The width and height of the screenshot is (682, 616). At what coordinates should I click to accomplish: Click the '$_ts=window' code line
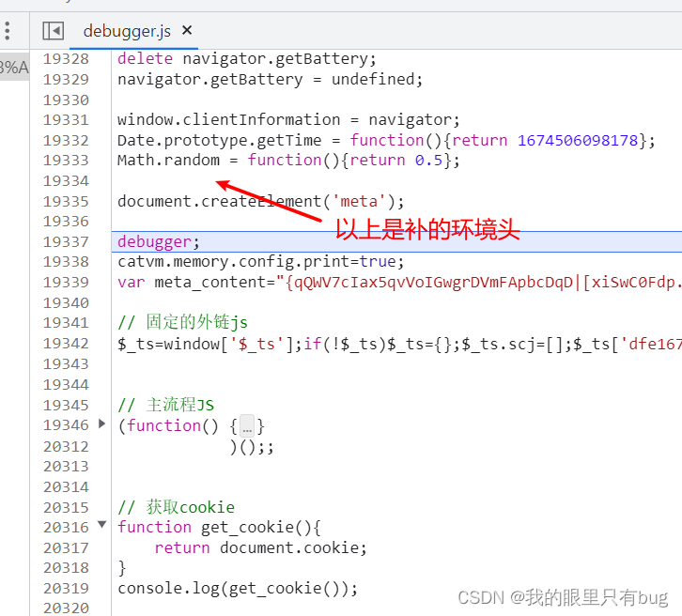[x=399, y=344]
